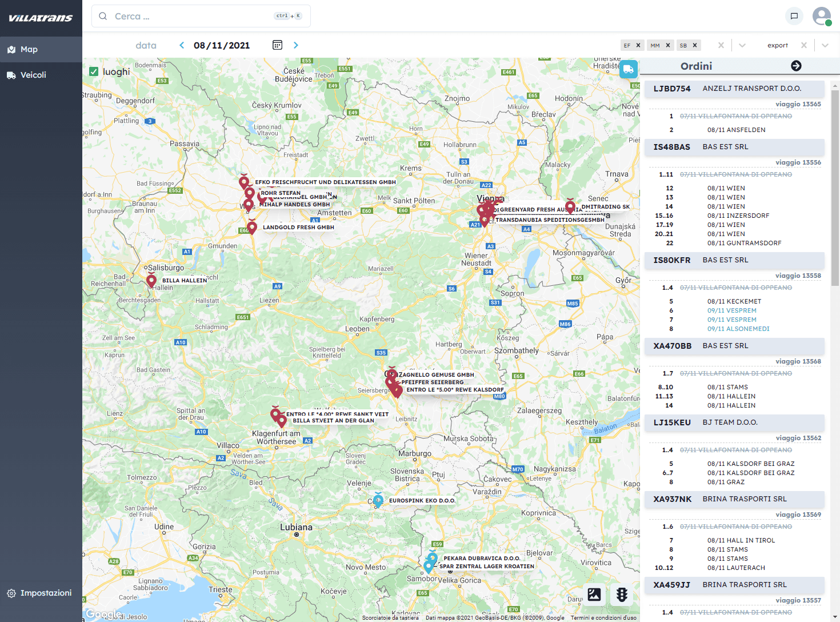Open viaggio 13565 link
Image resolution: width=840 pixels, height=622 pixels.
click(798, 104)
